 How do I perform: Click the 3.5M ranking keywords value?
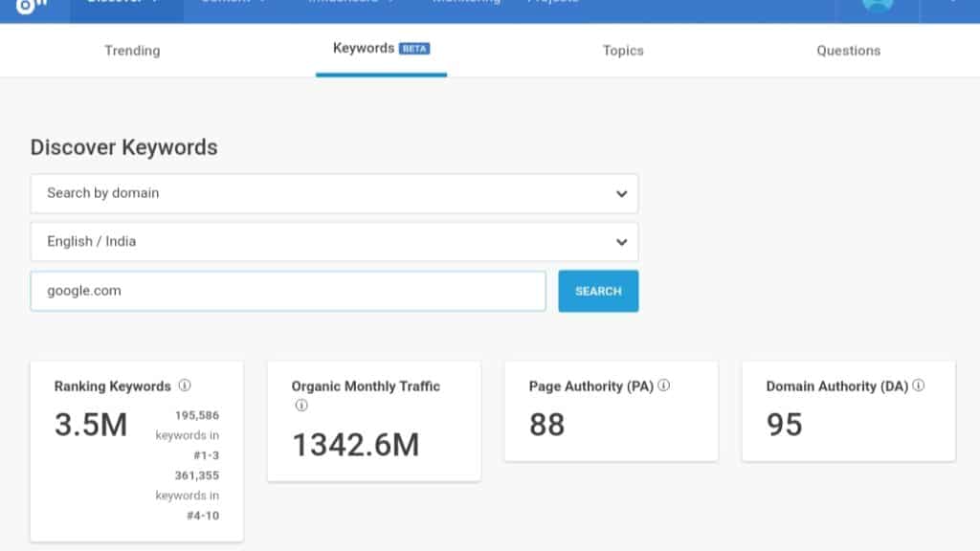tap(91, 425)
